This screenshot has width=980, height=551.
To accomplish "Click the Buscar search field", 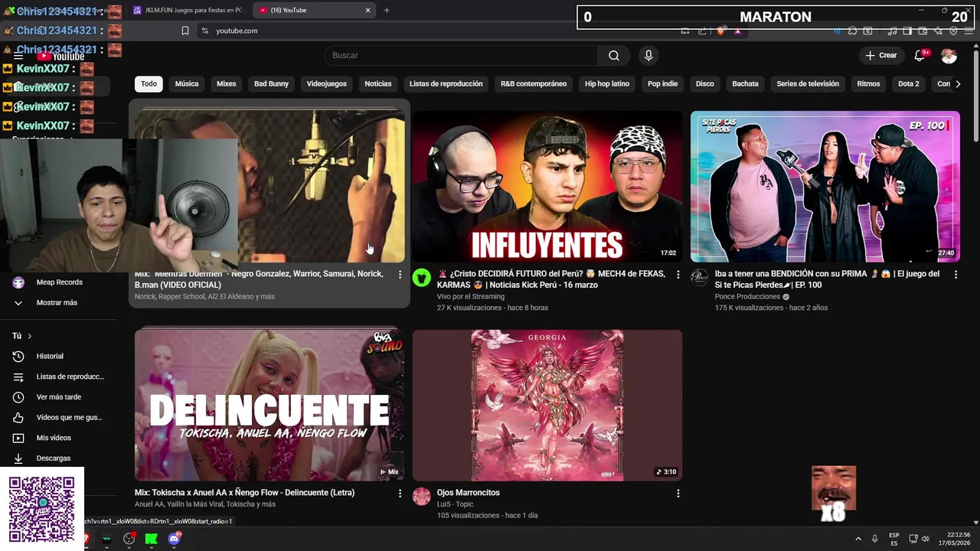I will tap(461, 55).
